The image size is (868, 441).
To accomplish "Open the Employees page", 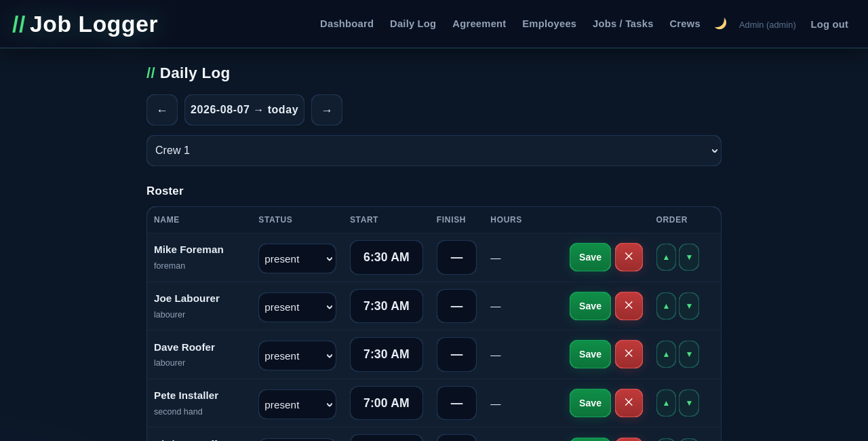I will click(x=549, y=24).
